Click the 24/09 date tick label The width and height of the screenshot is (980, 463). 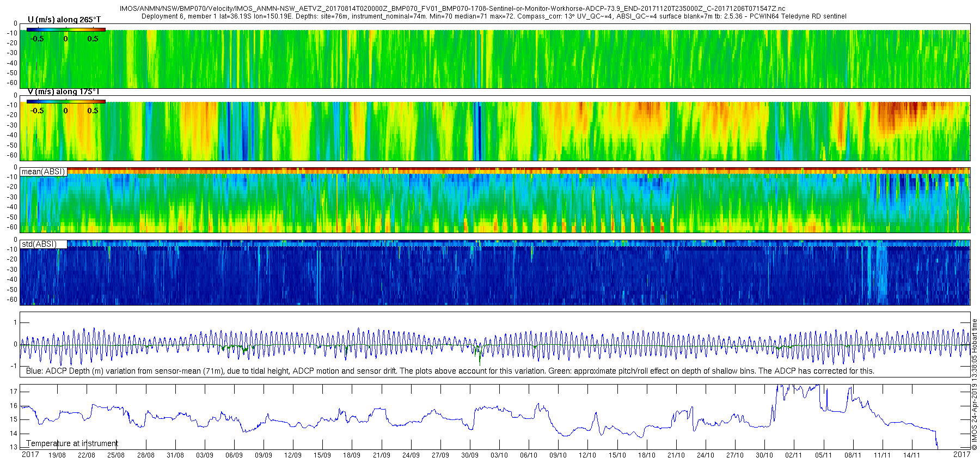click(411, 455)
